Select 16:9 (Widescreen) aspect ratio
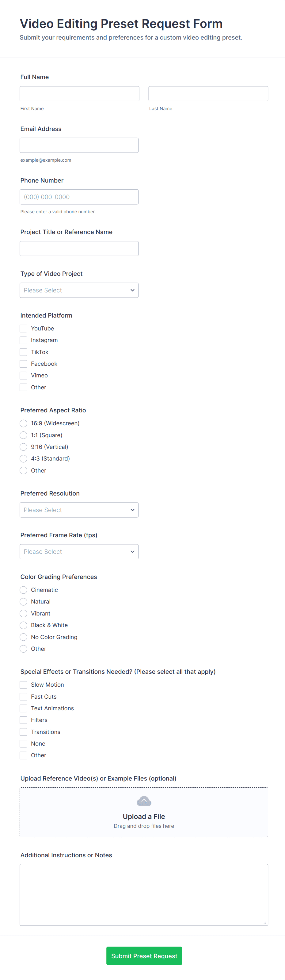This screenshot has width=285, height=980. (24, 423)
